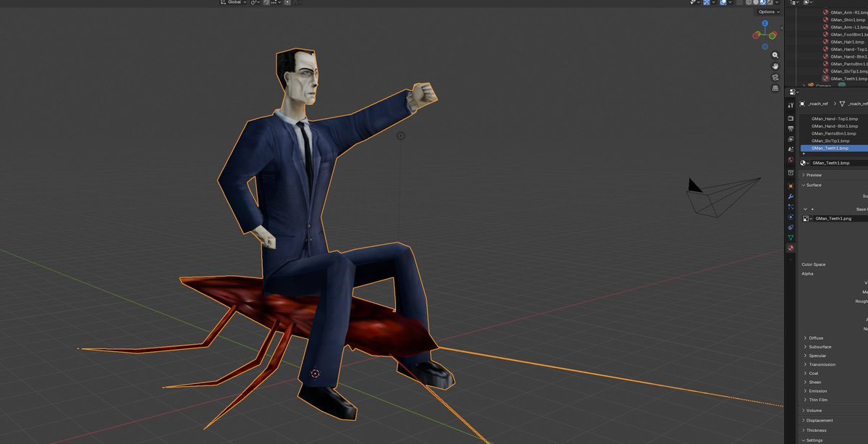Screen dimensions: 868x444
Task: Select material preview shading mode
Action: (x=763, y=2)
